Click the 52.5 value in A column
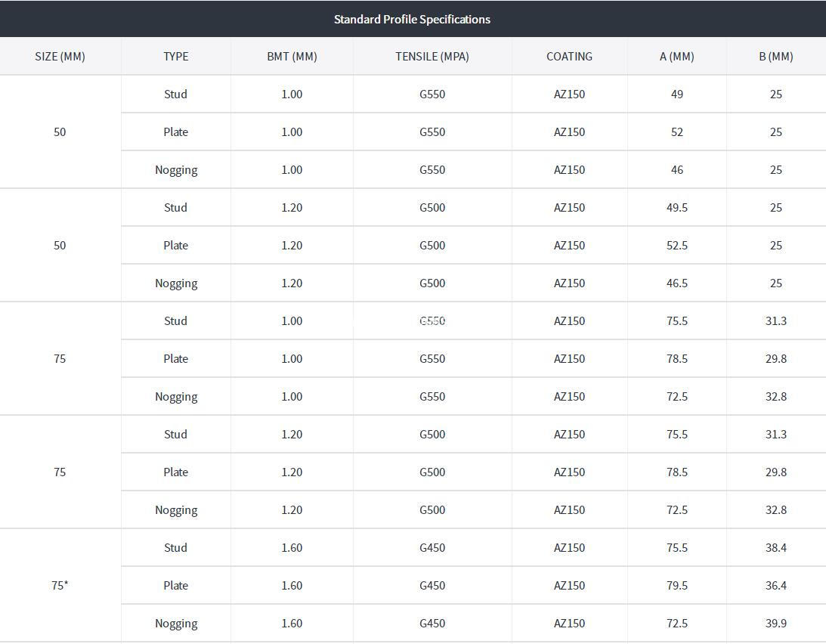This screenshot has height=644, width=826. (x=677, y=245)
